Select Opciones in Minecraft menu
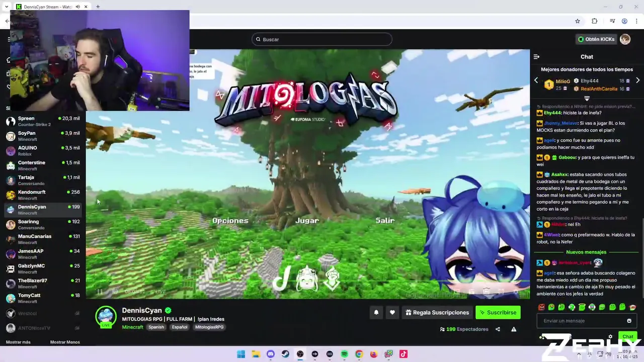Screen dimensions: 644x362 click(x=230, y=220)
